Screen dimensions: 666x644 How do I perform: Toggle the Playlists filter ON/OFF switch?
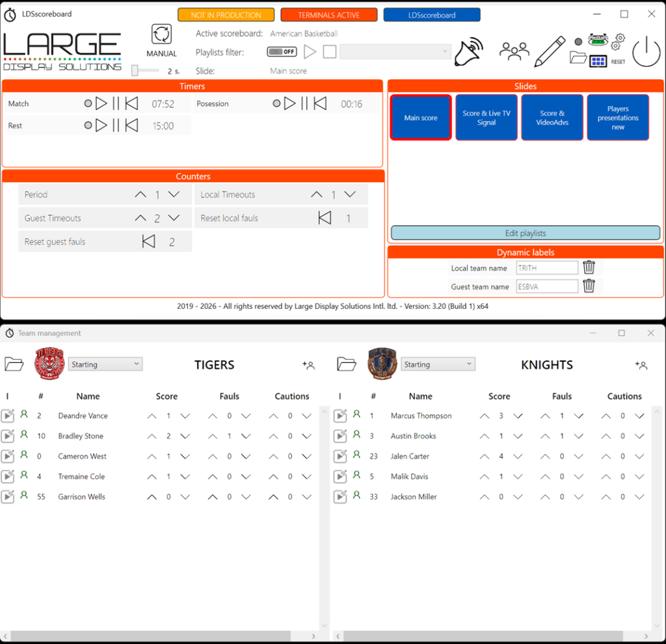[282, 52]
